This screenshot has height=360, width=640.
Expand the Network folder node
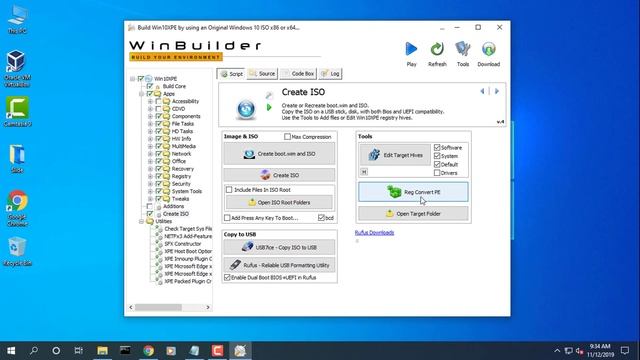[150, 154]
